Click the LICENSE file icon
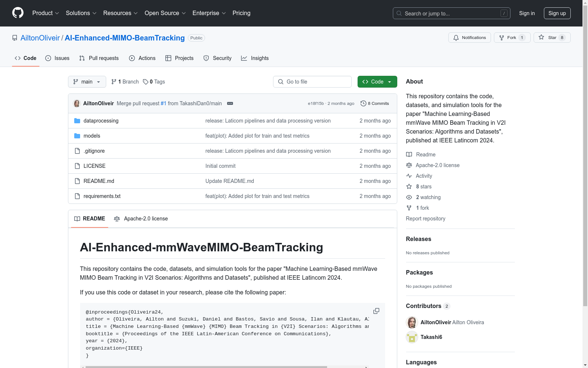This screenshot has width=588, height=368. coord(77,166)
